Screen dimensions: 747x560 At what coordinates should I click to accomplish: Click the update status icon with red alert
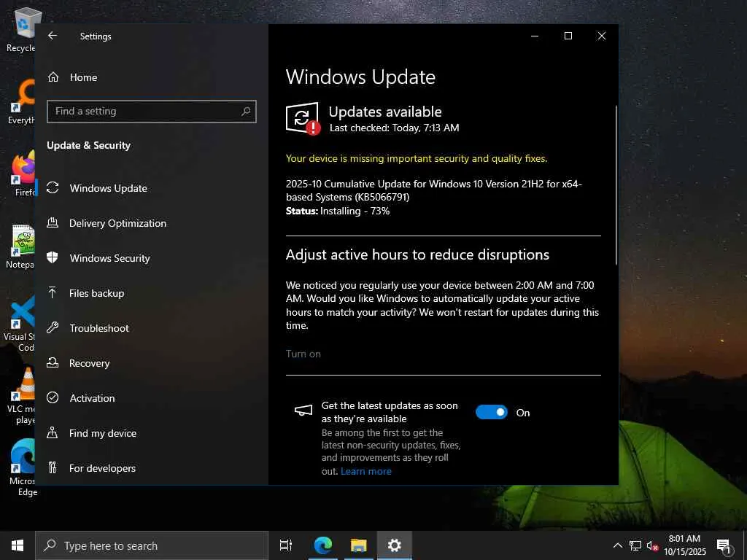tap(303, 119)
